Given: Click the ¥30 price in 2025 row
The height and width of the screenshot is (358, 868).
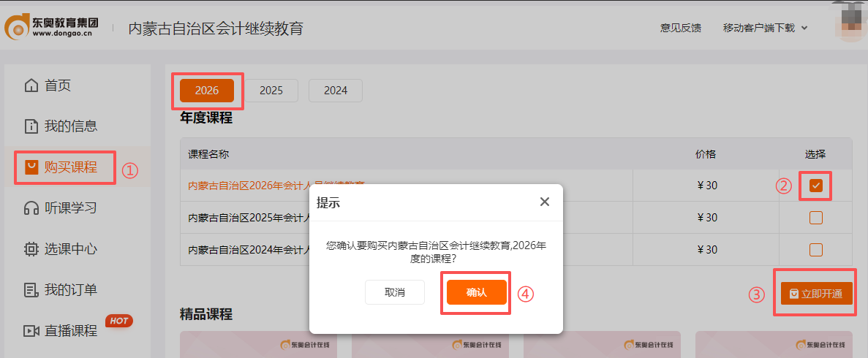Looking at the screenshot, I should click(x=707, y=218).
